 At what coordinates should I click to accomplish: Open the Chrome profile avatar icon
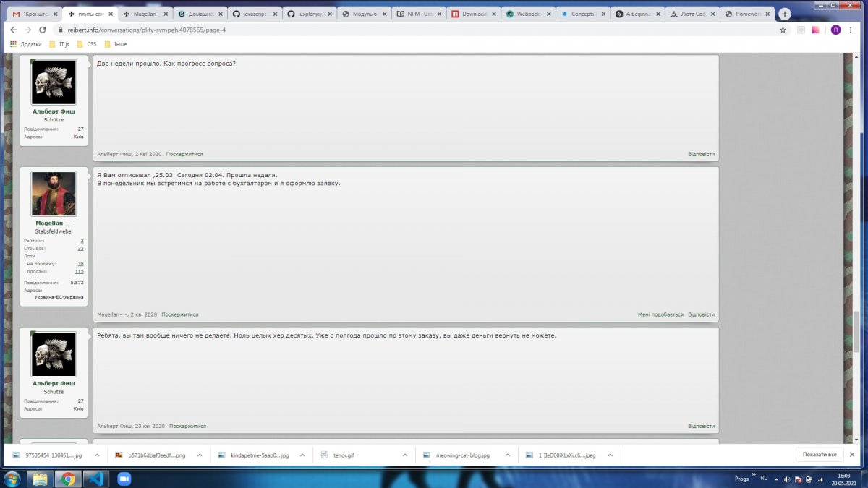pyautogui.click(x=836, y=30)
